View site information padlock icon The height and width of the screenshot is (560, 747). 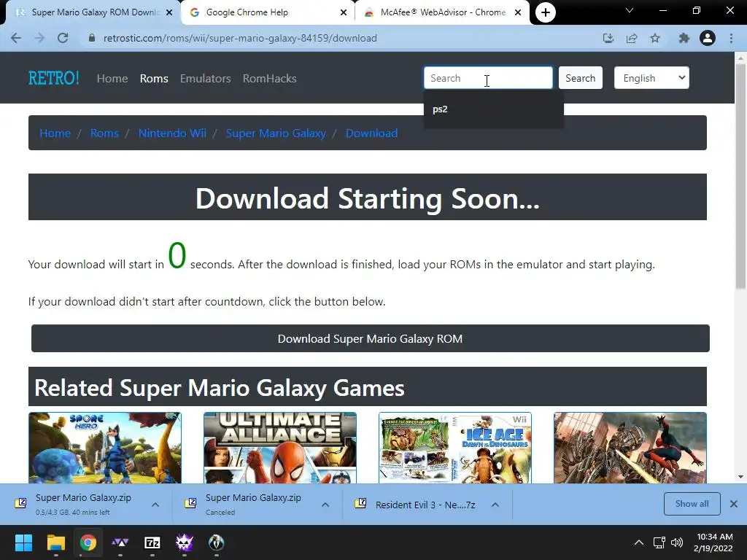pyautogui.click(x=92, y=38)
